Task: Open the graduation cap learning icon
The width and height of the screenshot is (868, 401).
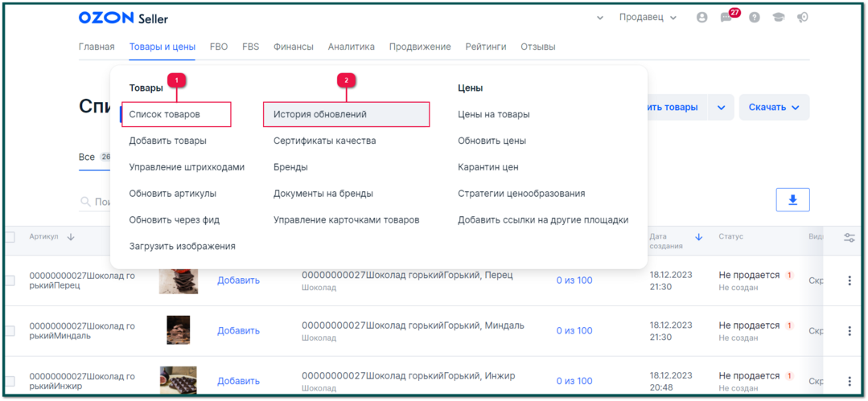Action: coord(779,18)
